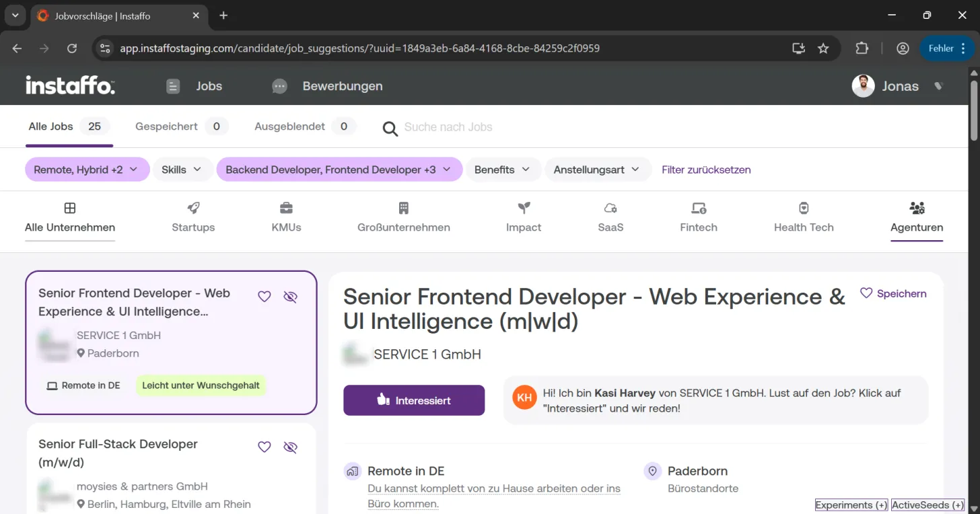Open ActiveSeeds (+) debug button
This screenshot has height=514, width=980.
coord(928,505)
